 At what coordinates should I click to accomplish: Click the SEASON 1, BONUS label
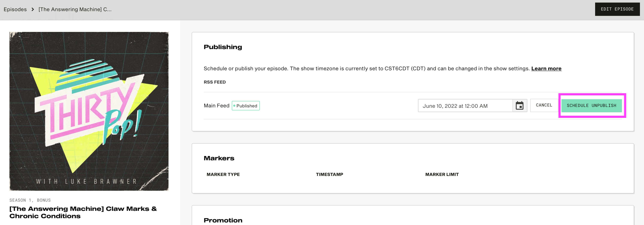(x=30, y=200)
